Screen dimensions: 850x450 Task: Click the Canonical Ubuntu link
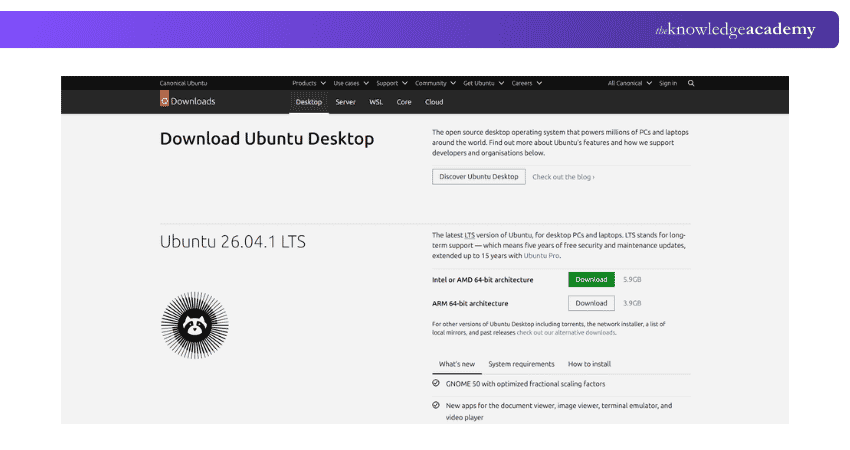[183, 83]
